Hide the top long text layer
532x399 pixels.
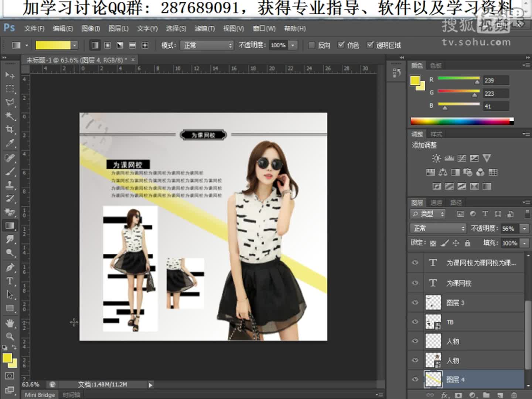coord(415,263)
